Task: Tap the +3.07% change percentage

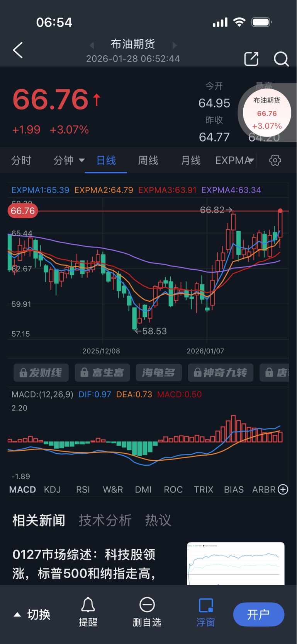Action: [x=70, y=130]
